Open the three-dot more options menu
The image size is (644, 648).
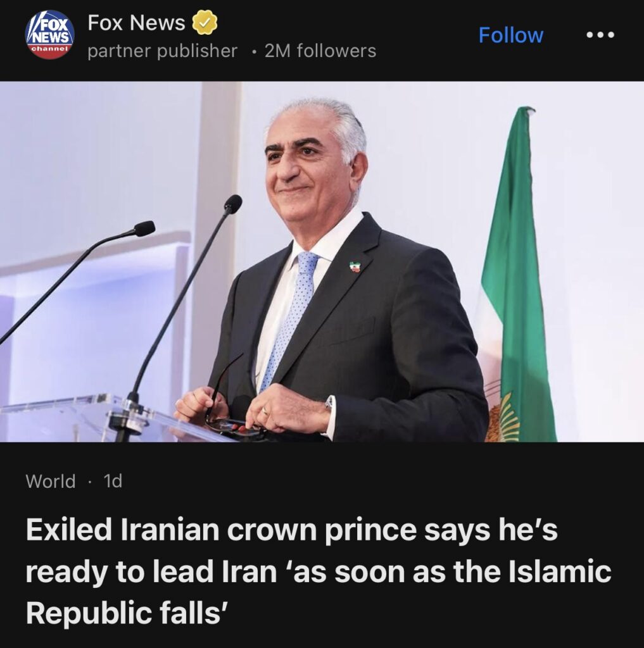click(x=600, y=35)
